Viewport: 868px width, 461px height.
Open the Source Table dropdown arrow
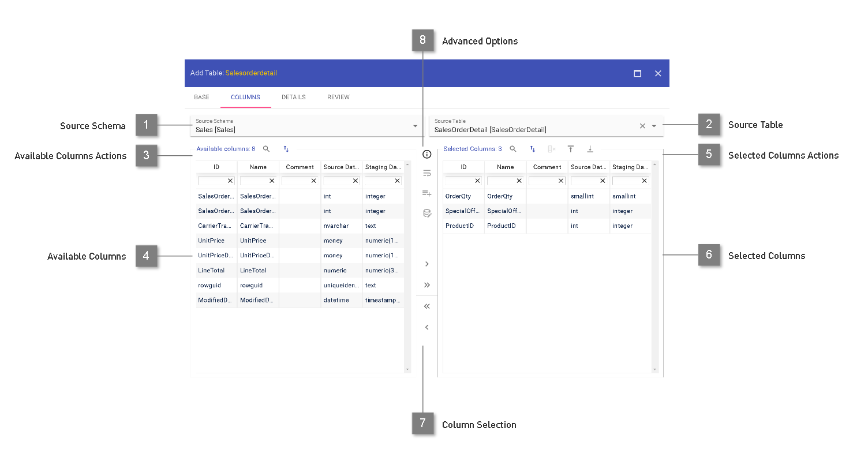(x=654, y=126)
